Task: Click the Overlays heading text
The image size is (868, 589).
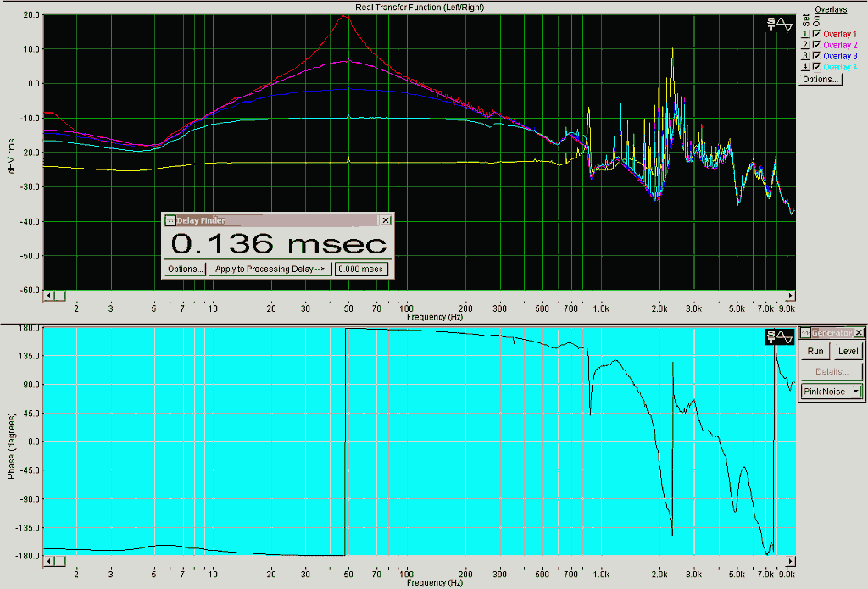Action: (831, 9)
